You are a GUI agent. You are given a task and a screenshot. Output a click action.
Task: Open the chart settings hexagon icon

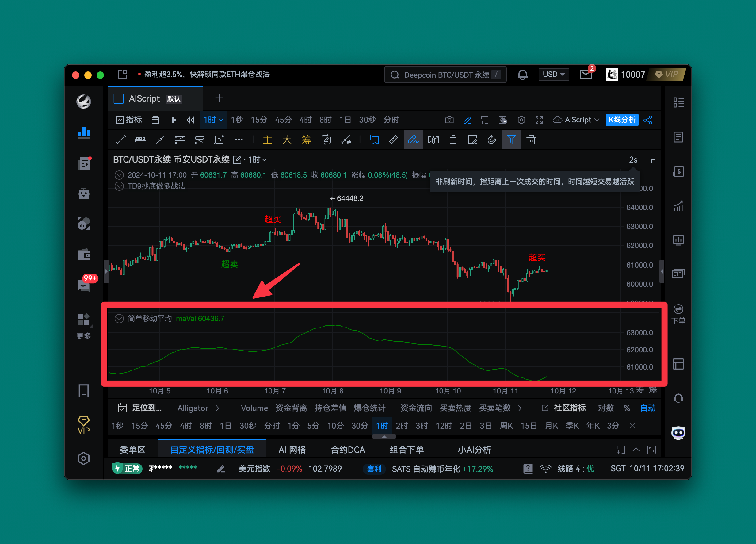(521, 120)
